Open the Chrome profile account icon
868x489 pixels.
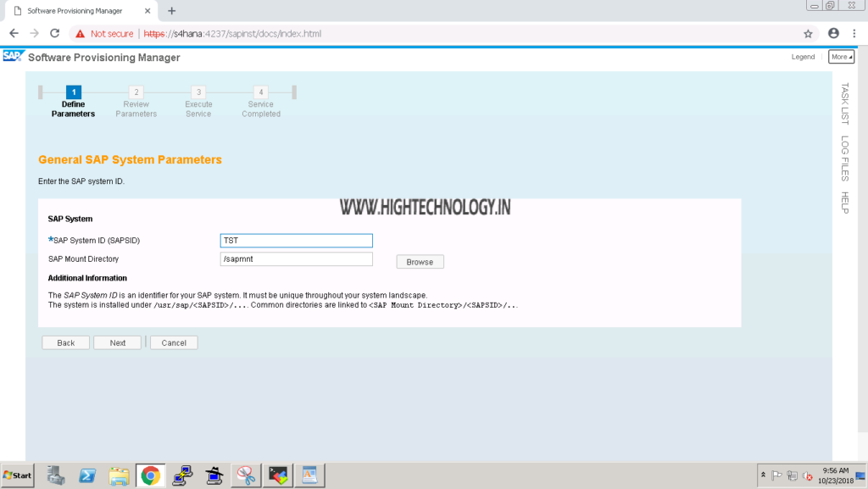(833, 34)
